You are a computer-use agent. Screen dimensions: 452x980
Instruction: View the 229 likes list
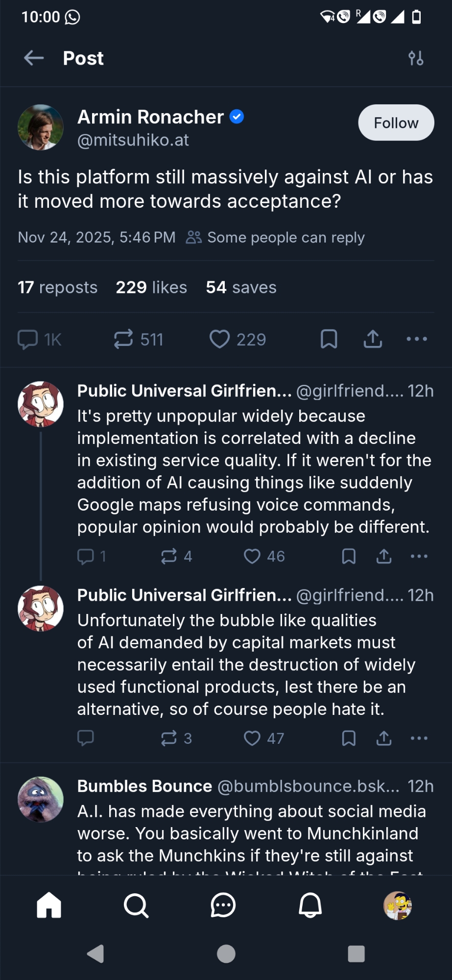151,287
